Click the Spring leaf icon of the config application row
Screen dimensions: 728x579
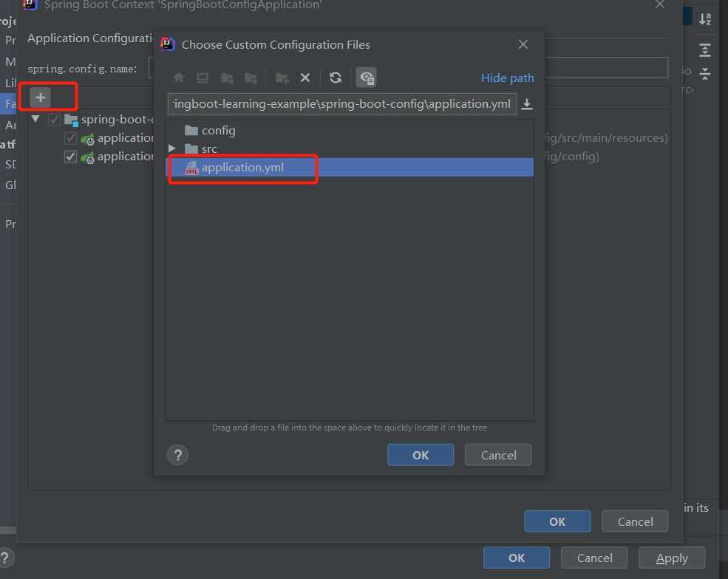(x=87, y=157)
